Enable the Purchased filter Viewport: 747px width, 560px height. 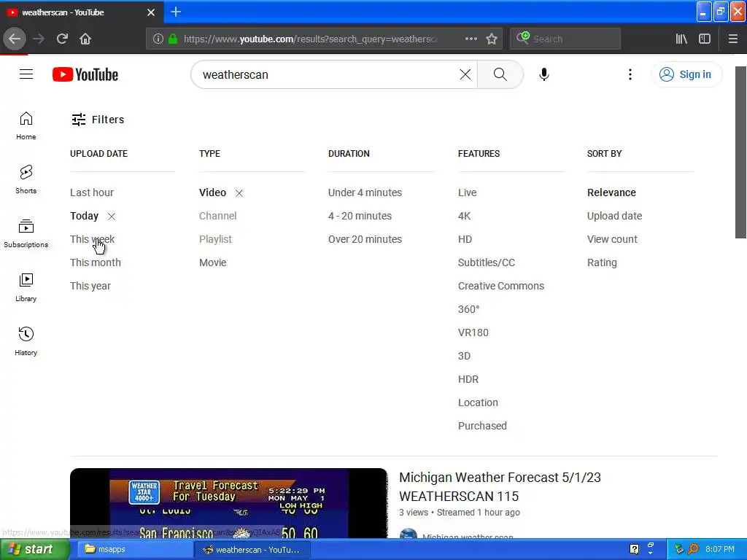point(482,426)
